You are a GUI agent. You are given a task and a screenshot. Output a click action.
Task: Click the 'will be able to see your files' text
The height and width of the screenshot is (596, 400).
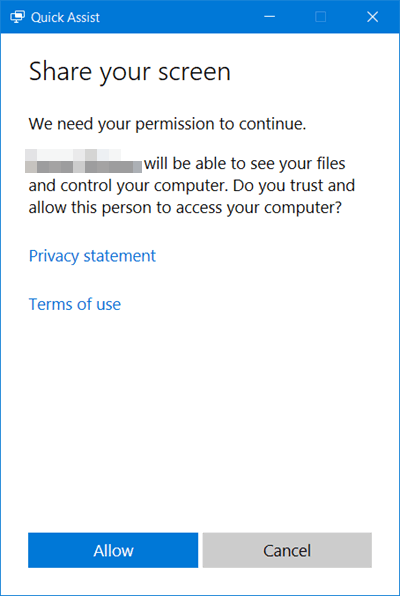coord(245,164)
